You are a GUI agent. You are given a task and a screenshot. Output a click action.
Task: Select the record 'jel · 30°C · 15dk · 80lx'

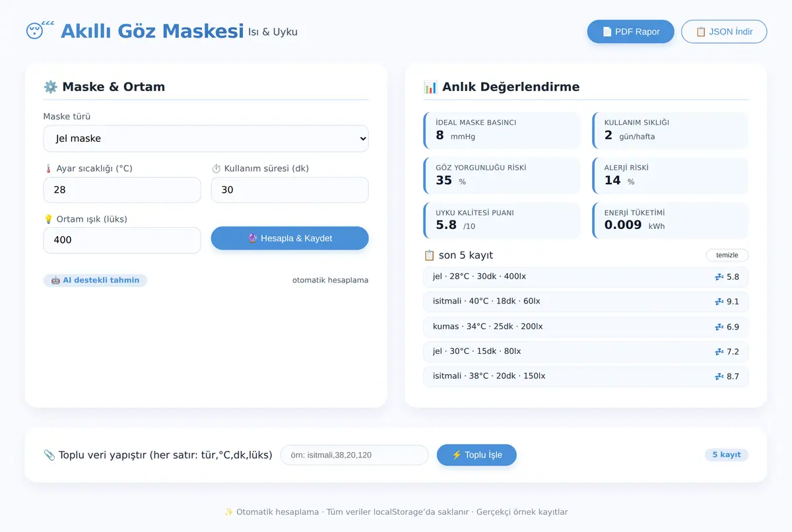click(586, 352)
